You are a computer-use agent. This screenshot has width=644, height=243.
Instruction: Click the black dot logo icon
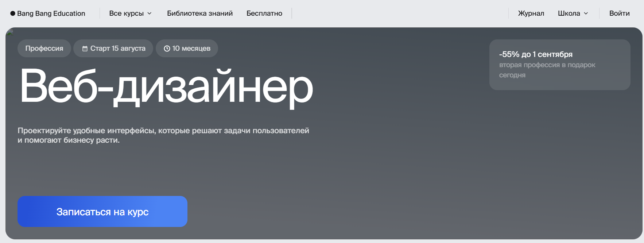pyautogui.click(x=13, y=13)
